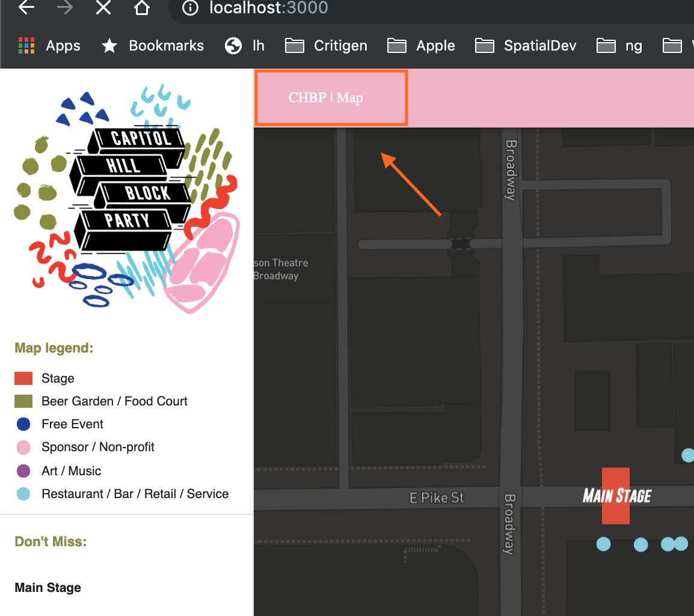Select Restaurant / Bar / Retail / Service label

pyautogui.click(x=135, y=494)
